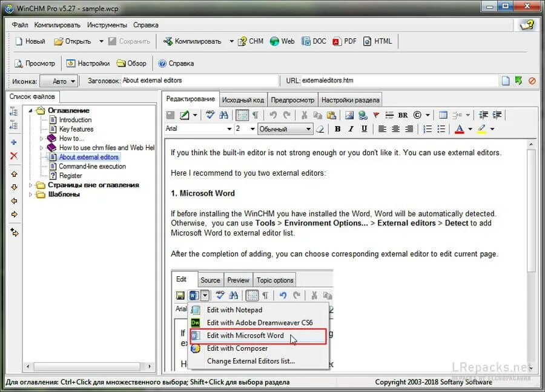Image resolution: width=545 pixels, height=392 pixels.
Task: Open the font size dropdown showing 2
Action: pos(253,129)
